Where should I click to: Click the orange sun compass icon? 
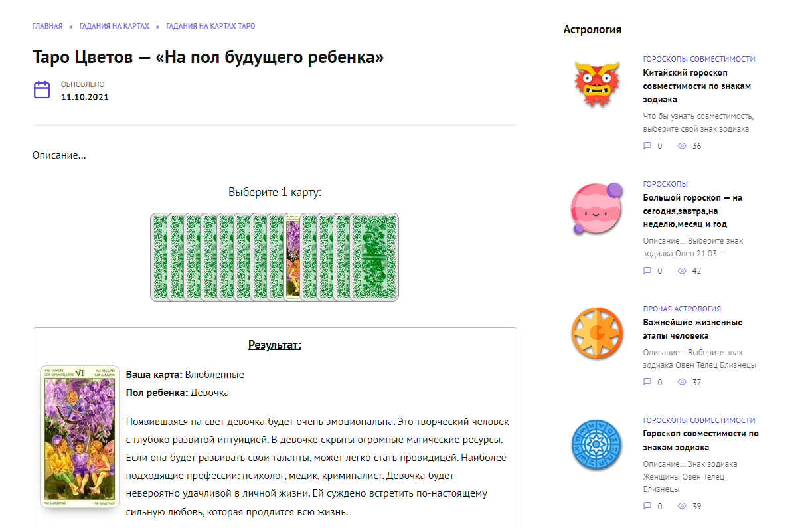pos(597,333)
